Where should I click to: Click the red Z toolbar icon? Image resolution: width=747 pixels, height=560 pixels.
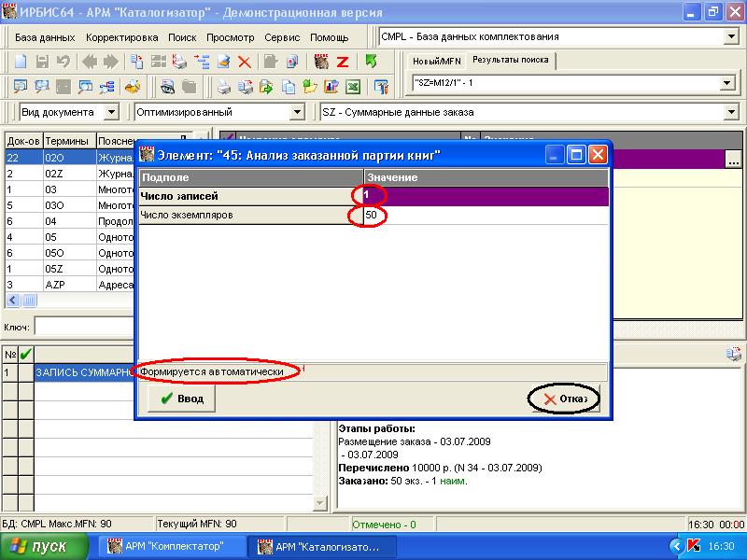point(343,63)
